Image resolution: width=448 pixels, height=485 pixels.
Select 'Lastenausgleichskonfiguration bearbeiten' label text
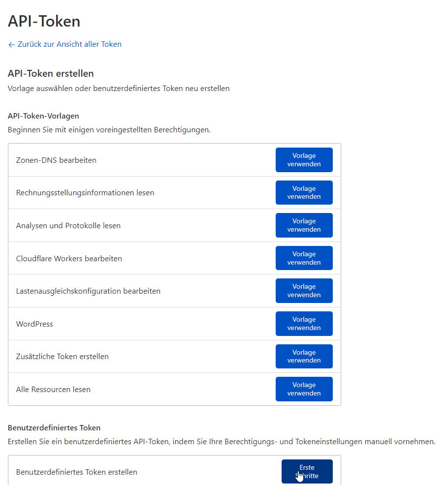click(88, 291)
